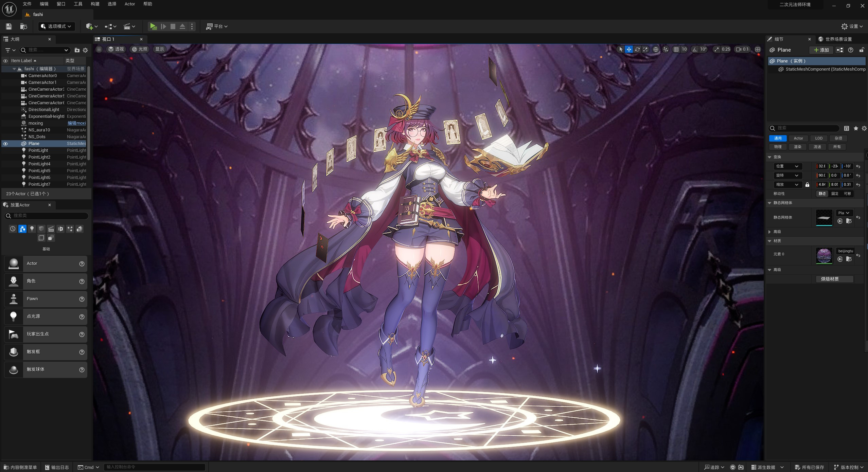Select the Volumes box category icon

click(x=41, y=238)
